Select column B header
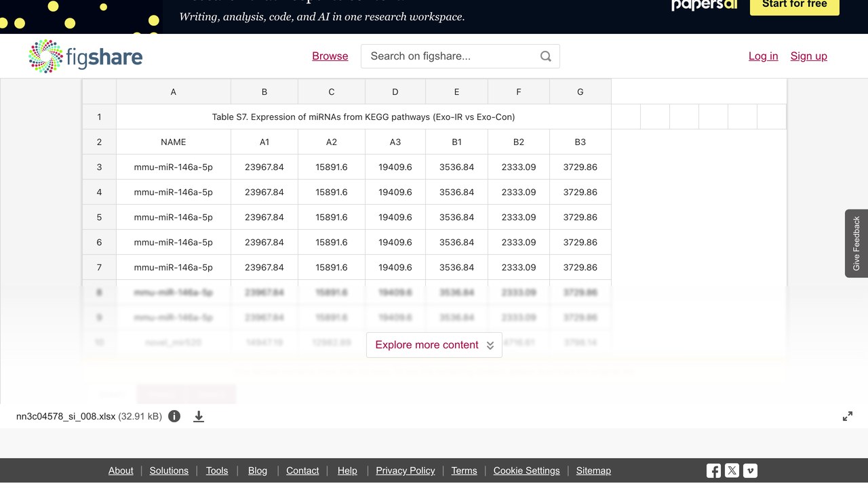The width and height of the screenshot is (868, 488). [264, 91]
